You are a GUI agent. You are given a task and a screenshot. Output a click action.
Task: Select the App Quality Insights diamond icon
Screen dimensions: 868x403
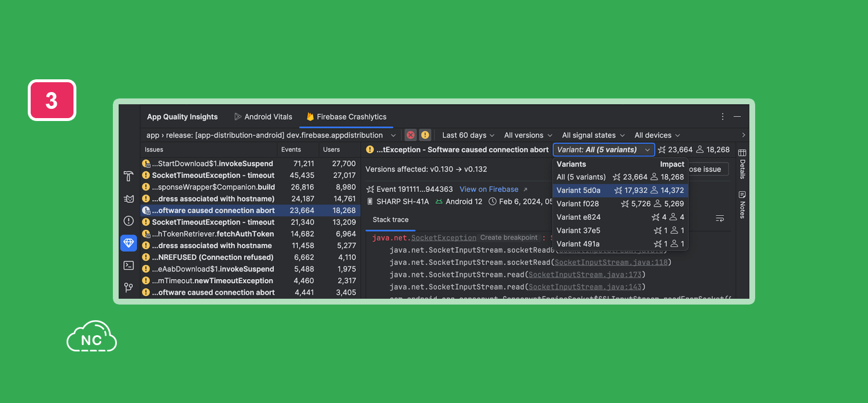click(x=128, y=243)
